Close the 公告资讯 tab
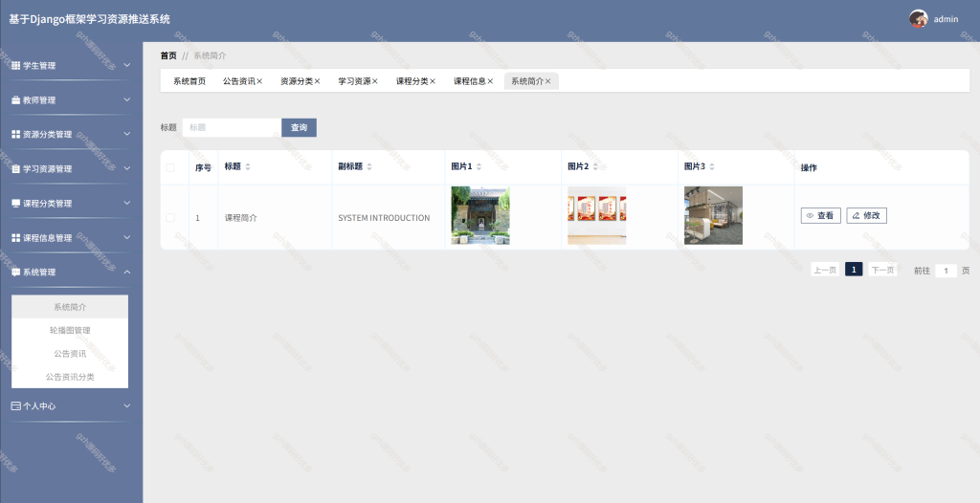This screenshot has height=503, width=980. coord(259,81)
